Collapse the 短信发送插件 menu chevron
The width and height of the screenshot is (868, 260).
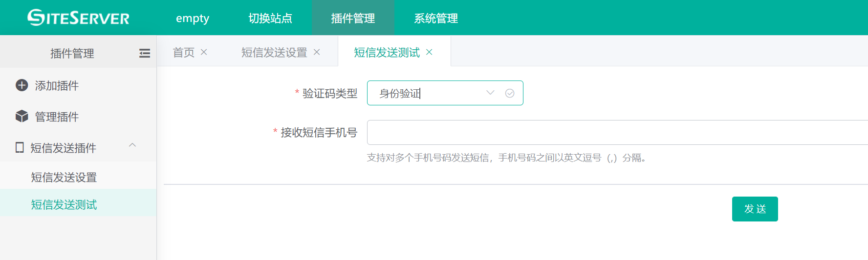[x=132, y=145]
